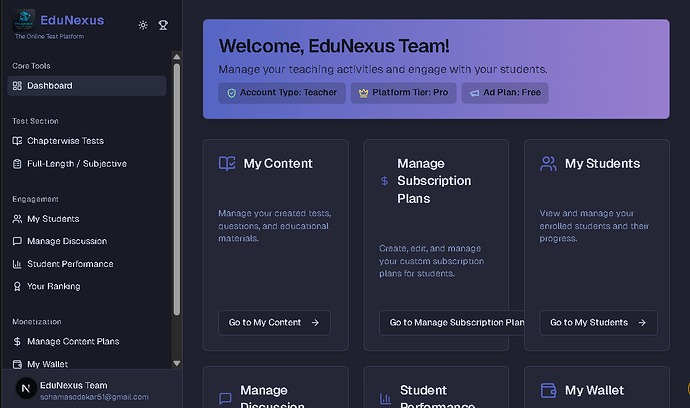Click the My Wallet card title
Viewport: 690px width, 408px height.
(595, 390)
